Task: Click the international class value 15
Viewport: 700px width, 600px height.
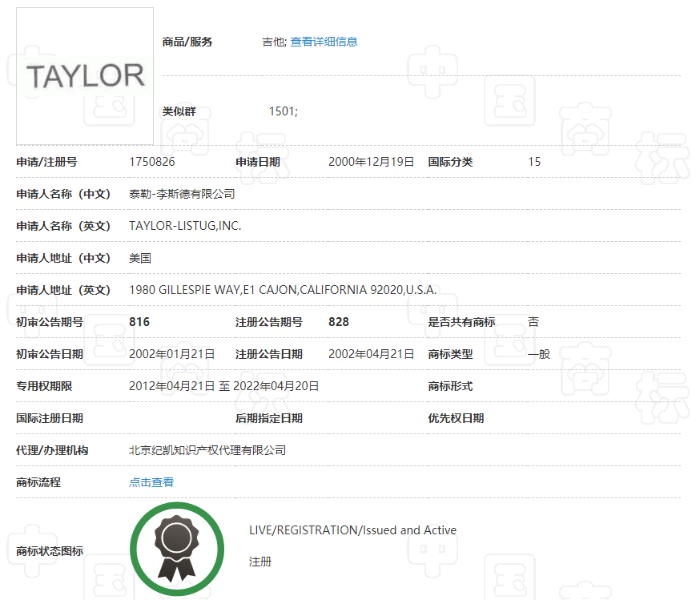Action: click(534, 162)
